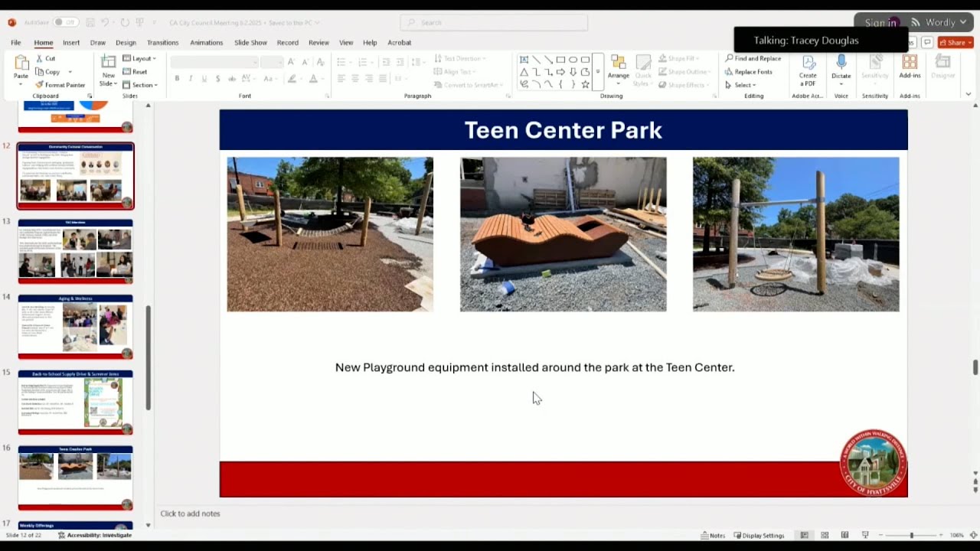980x551 pixels.
Task: Toggle Center text alignment
Action: [x=355, y=78]
